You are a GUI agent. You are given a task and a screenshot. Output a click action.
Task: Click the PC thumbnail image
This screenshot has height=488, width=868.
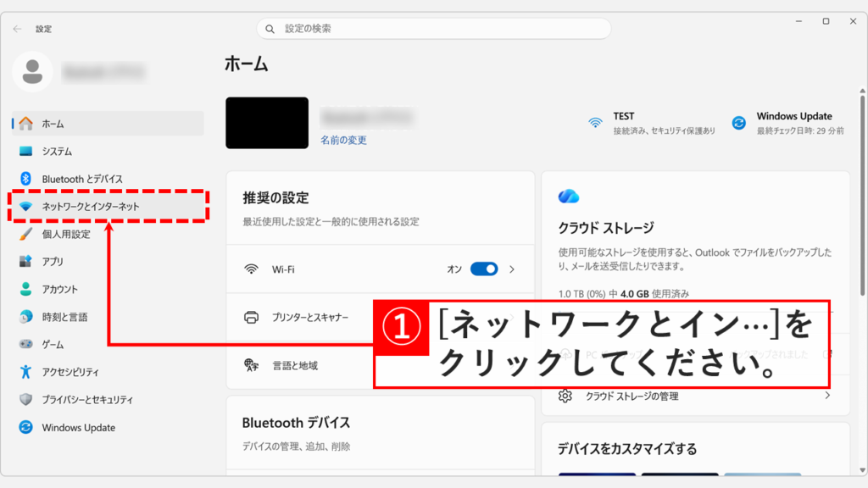coord(267,123)
